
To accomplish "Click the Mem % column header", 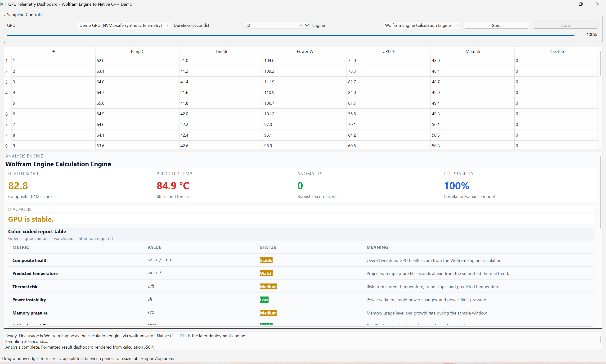I will point(473,51).
